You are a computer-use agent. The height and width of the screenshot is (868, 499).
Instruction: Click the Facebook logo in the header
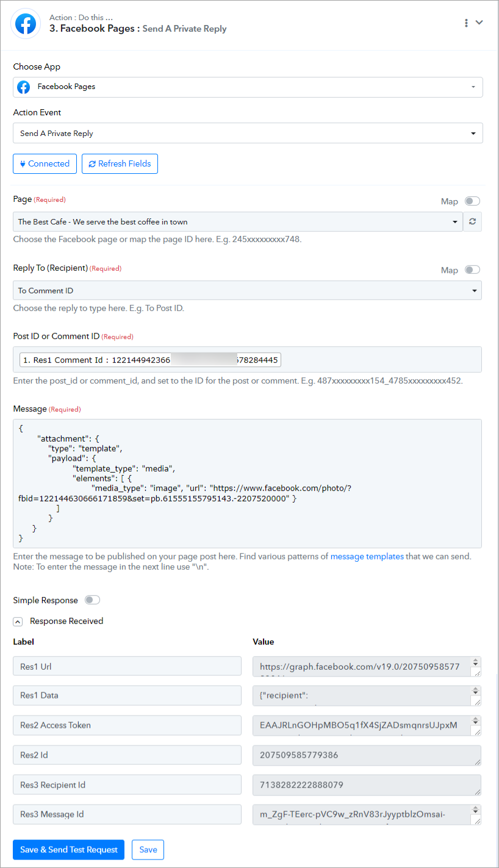(25, 25)
